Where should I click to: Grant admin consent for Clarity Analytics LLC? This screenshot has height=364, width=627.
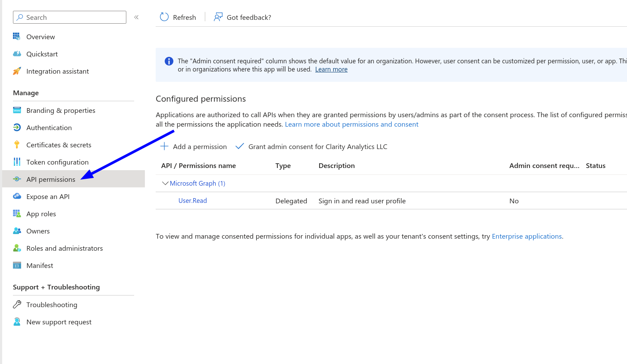pyautogui.click(x=311, y=146)
